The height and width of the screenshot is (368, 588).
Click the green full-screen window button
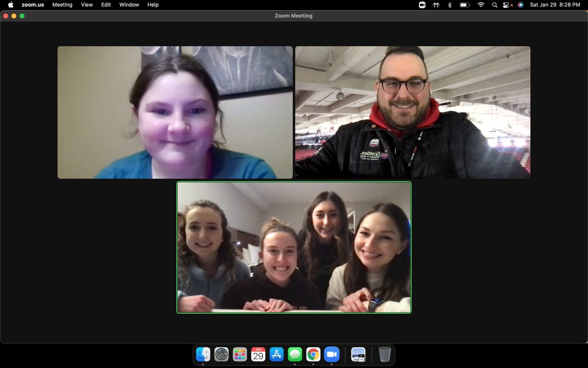point(22,16)
